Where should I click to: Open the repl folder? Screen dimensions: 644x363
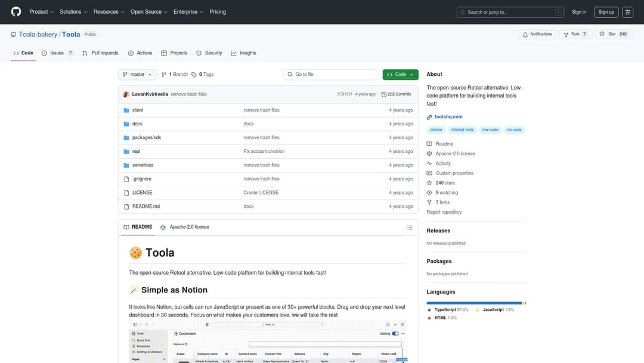point(136,151)
